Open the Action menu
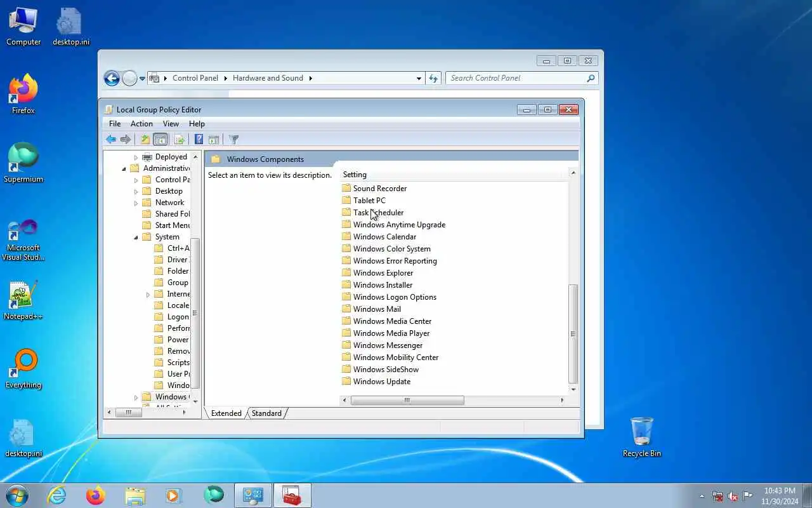 click(141, 124)
